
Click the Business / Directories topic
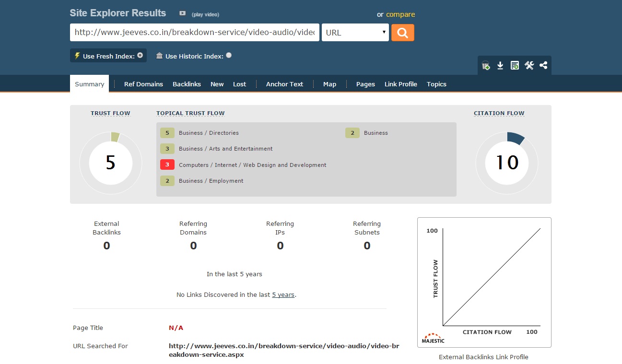tap(209, 133)
